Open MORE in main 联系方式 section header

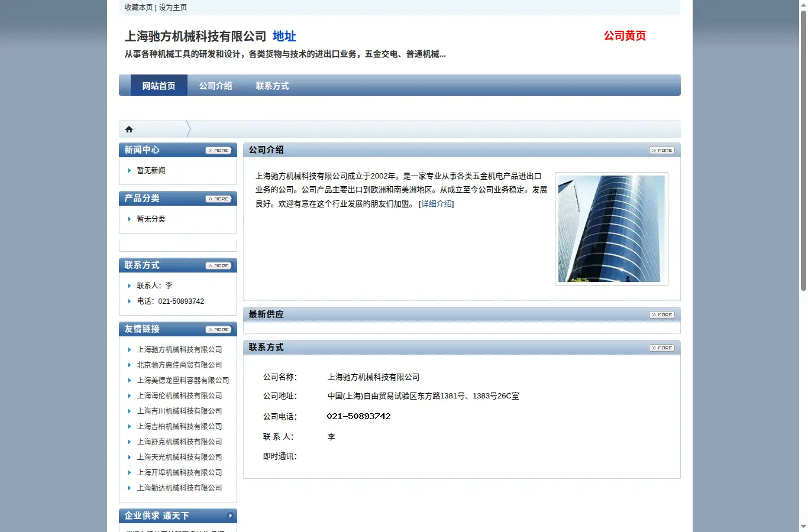tap(662, 348)
